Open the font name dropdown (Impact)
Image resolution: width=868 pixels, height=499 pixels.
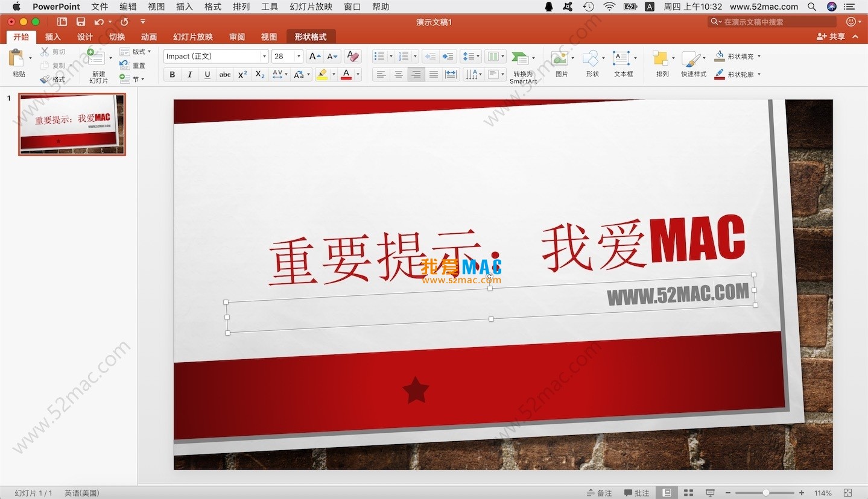[264, 57]
